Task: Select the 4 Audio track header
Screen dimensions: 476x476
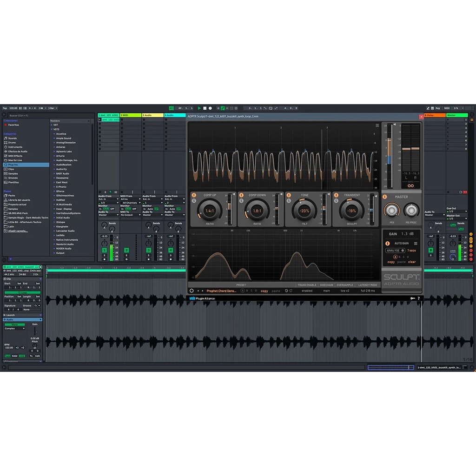Action: pyautogui.click(x=175, y=115)
